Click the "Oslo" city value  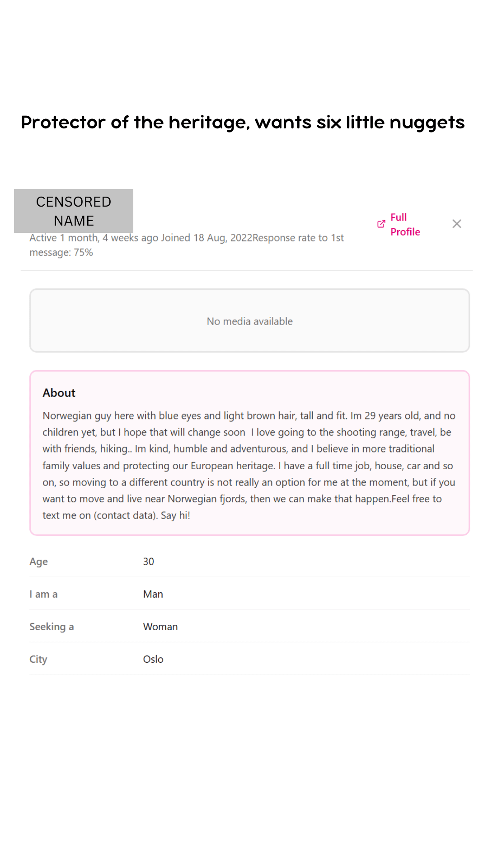tap(153, 659)
